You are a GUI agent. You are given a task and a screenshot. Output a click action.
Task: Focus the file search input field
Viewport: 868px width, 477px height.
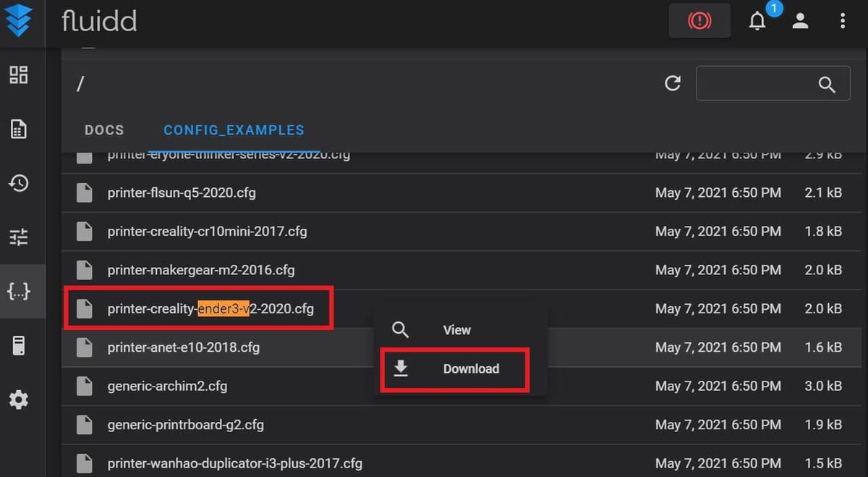click(x=773, y=83)
